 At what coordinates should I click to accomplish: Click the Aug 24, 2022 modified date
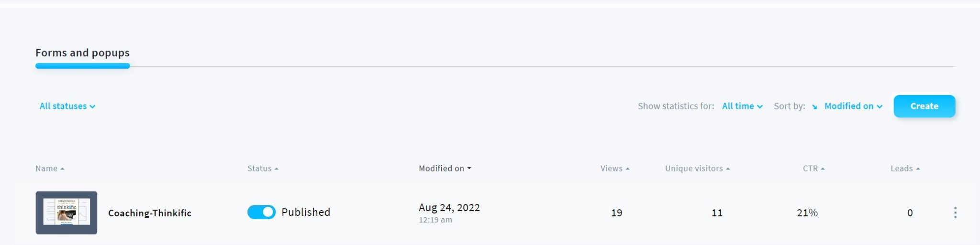(449, 208)
